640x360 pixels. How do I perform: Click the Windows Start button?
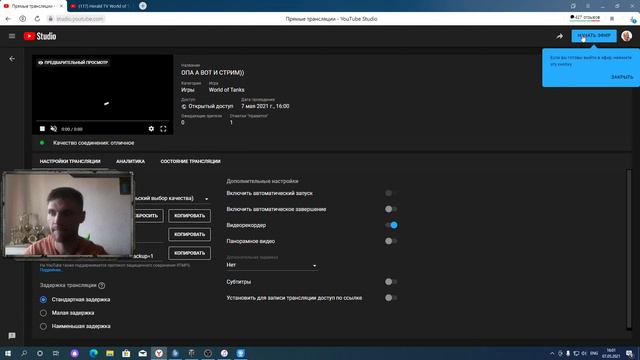click(x=8, y=353)
